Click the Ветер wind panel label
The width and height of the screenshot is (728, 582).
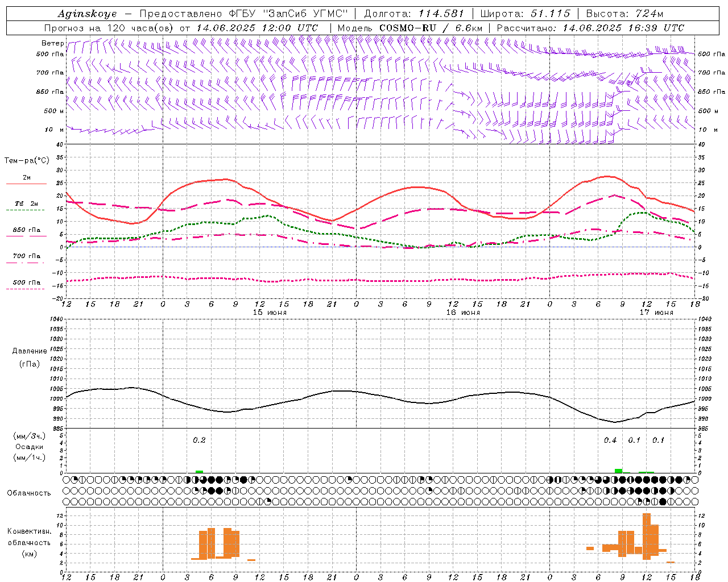(52, 43)
